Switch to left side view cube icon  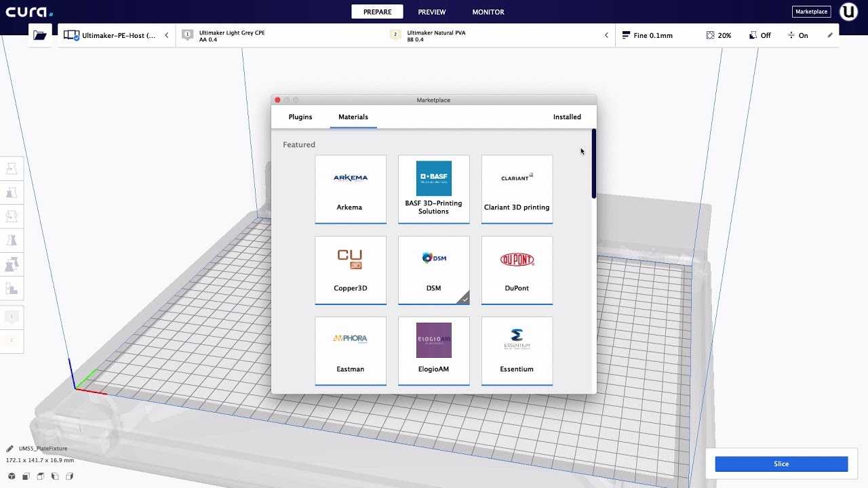[55, 476]
